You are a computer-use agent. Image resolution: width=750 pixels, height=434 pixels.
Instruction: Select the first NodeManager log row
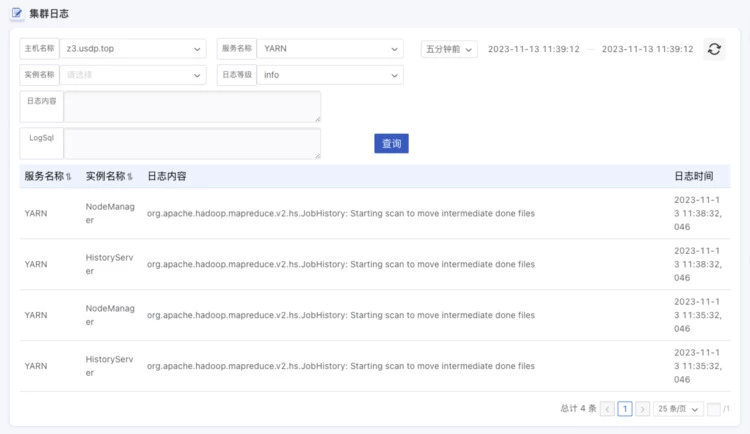pyautogui.click(x=340, y=213)
